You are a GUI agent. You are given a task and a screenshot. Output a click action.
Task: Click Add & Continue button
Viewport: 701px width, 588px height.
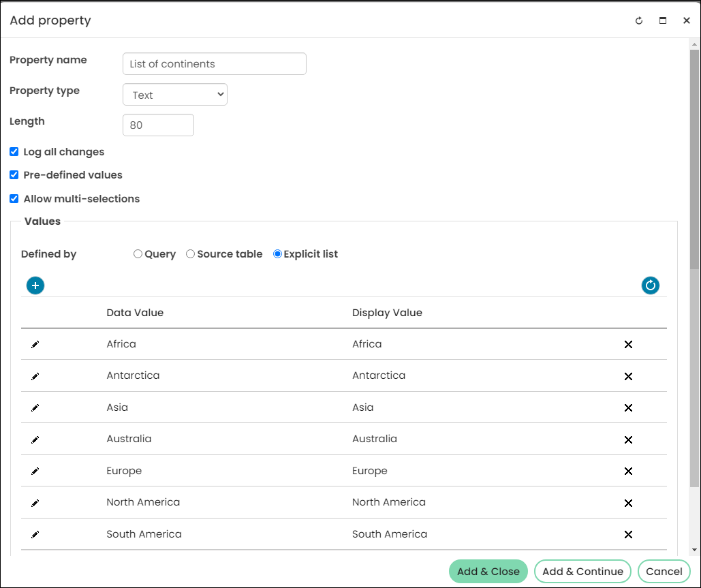(x=582, y=572)
